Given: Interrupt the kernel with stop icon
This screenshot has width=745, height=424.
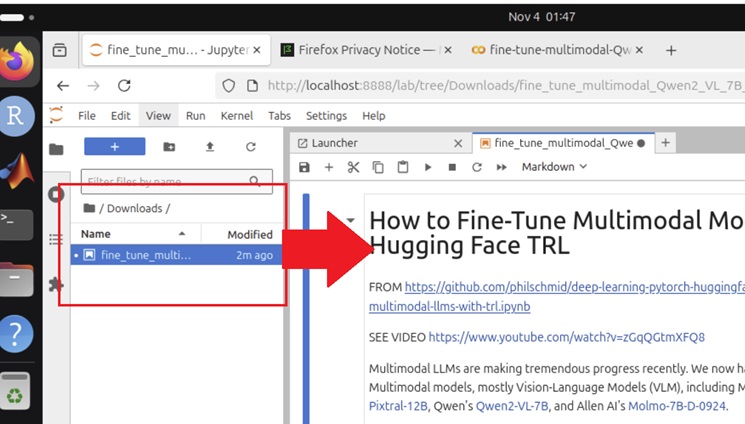Looking at the screenshot, I should (x=452, y=167).
